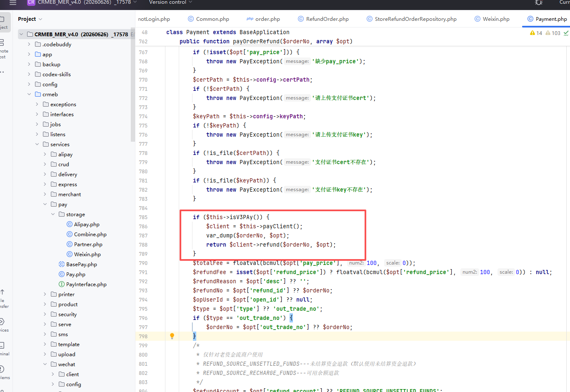Click BasePay.php abstract class icon
570x392 pixels.
[62, 264]
